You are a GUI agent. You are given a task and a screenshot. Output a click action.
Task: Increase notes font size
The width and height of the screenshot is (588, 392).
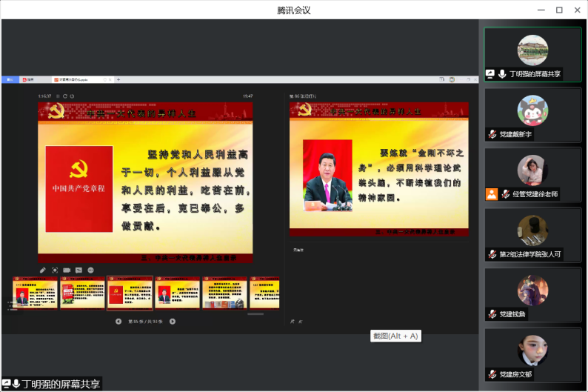tap(293, 321)
